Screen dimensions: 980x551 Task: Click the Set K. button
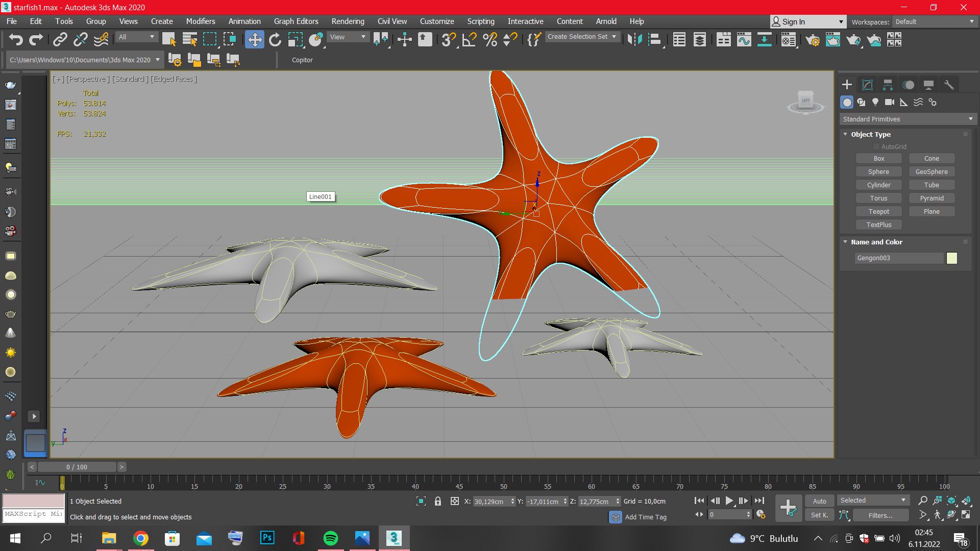click(x=819, y=515)
